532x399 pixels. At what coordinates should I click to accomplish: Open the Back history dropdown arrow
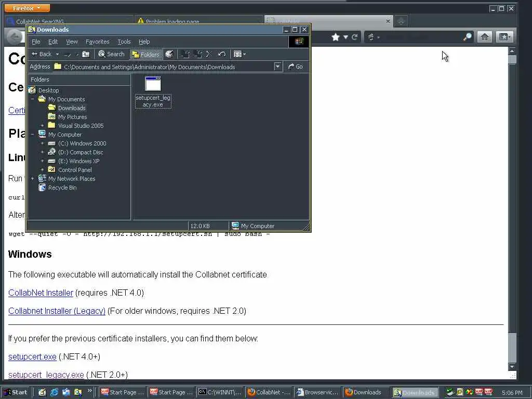(57, 54)
